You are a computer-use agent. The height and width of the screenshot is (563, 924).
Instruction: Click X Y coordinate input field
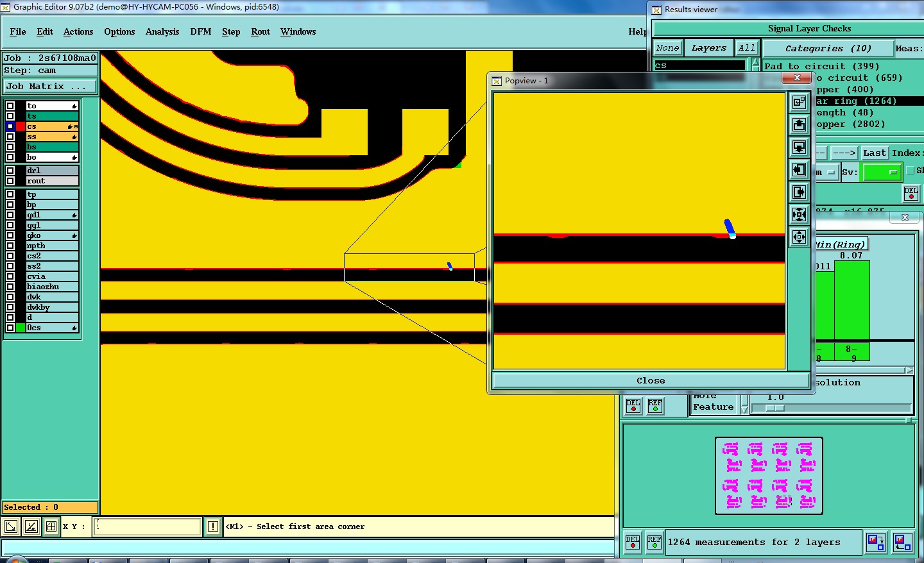point(148,526)
